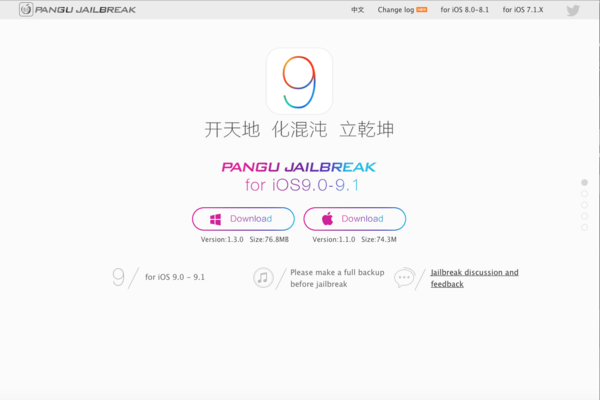
Task: Click the outlined 9 icon
Action: pyautogui.click(x=118, y=277)
